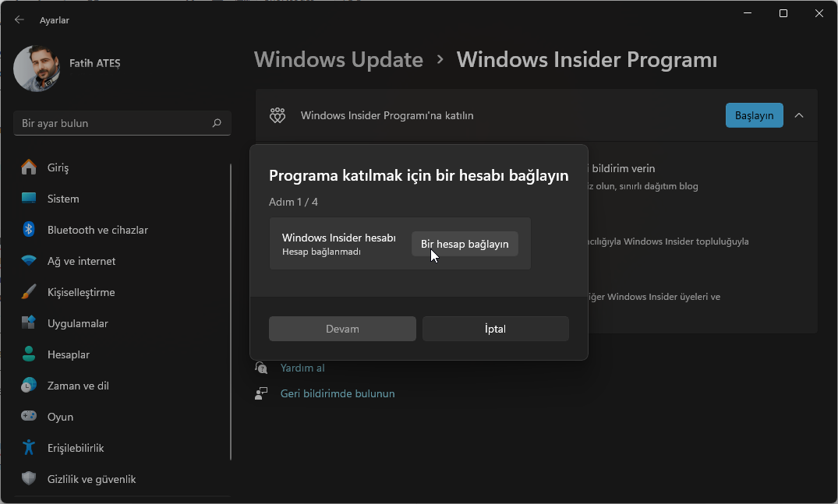Select the Gizlilik ve güvenlik shield icon
Viewport: 838px width, 504px height.
(29, 479)
